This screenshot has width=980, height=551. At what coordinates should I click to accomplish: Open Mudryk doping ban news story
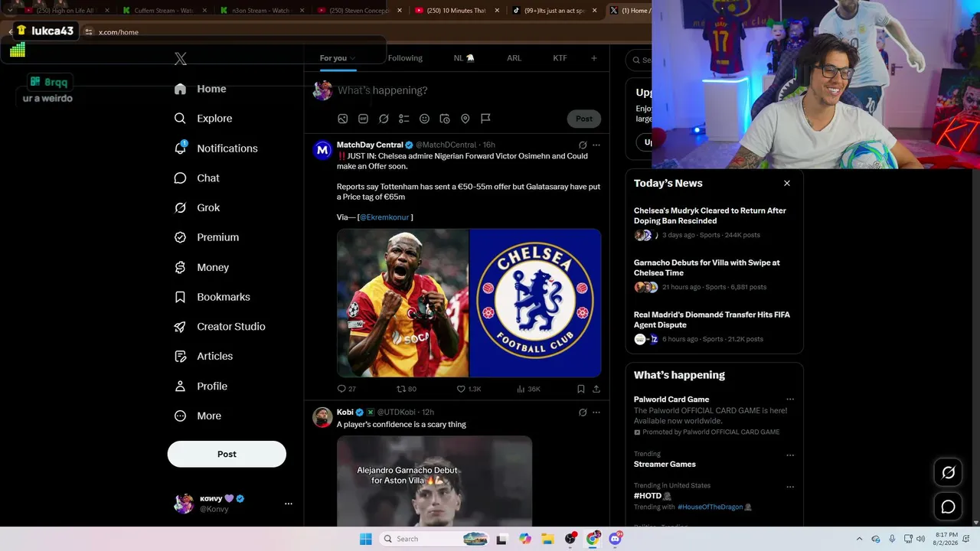(714, 222)
